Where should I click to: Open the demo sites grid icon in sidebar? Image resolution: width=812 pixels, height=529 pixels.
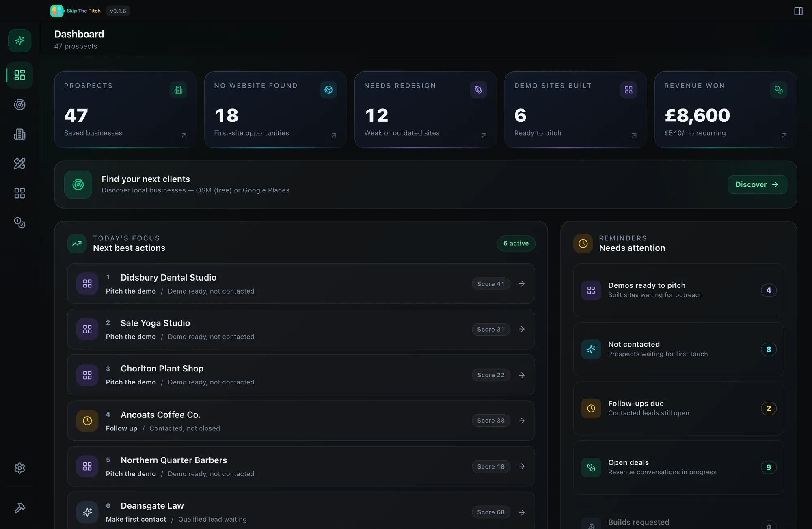[x=19, y=193]
